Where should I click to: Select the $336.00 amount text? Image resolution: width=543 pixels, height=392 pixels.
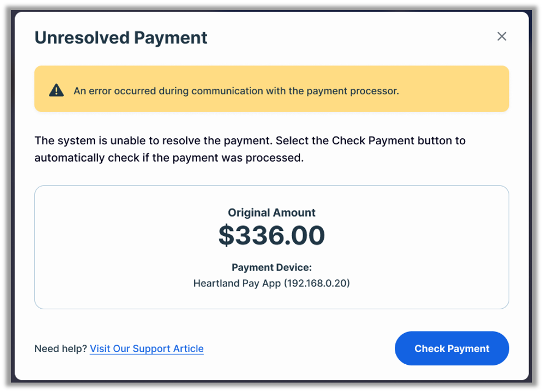click(x=271, y=234)
